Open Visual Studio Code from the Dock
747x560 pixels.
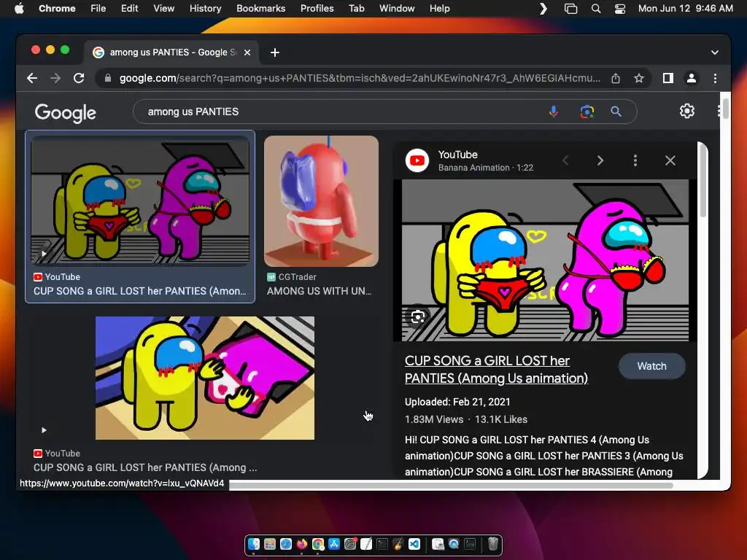(x=414, y=544)
